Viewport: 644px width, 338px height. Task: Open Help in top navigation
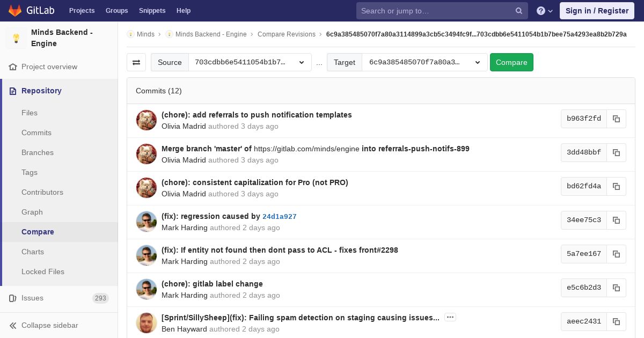tap(184, 11)
